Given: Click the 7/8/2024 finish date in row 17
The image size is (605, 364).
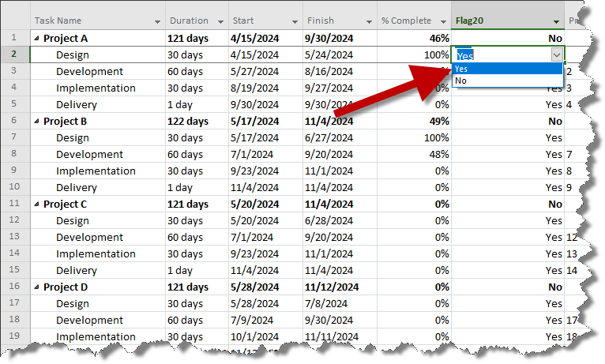Looking at the screenshot, I should point(326,304).
